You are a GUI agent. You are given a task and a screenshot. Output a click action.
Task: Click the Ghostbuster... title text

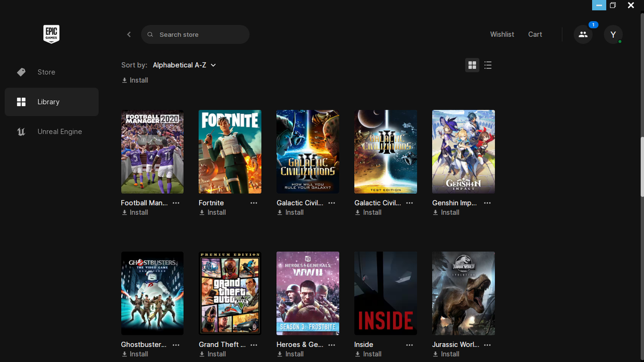pos(144,345)
